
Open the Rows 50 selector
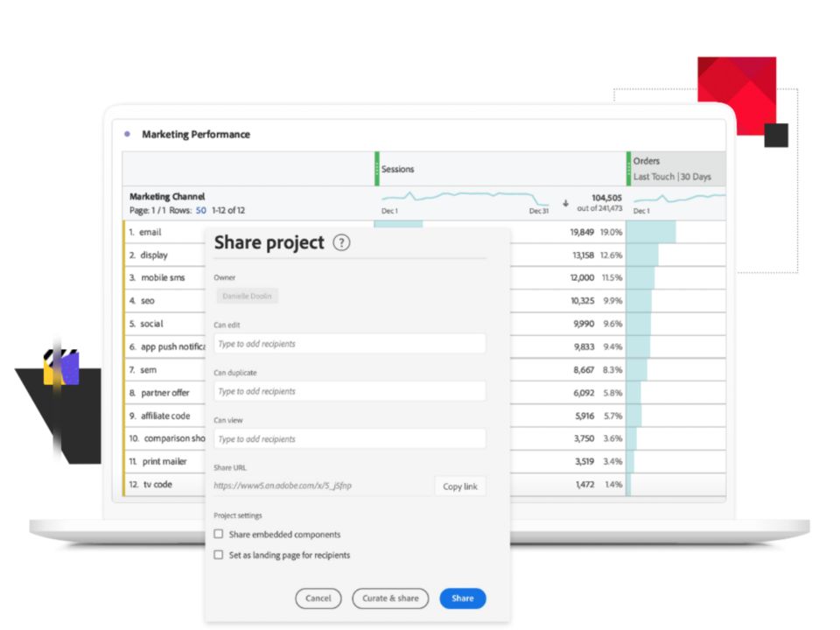(x=201, y=211)
